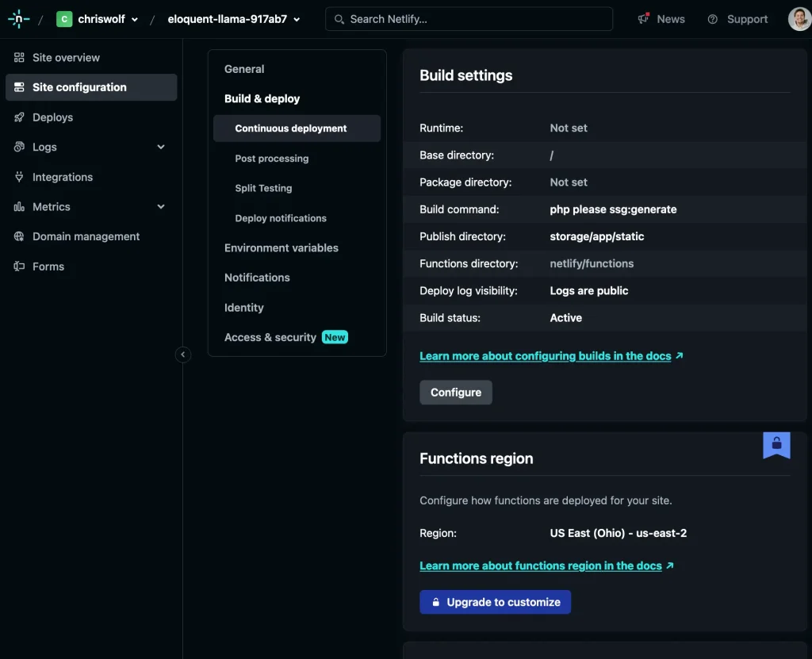Expand the Logs sidebar chevron

tap(160, 147)
